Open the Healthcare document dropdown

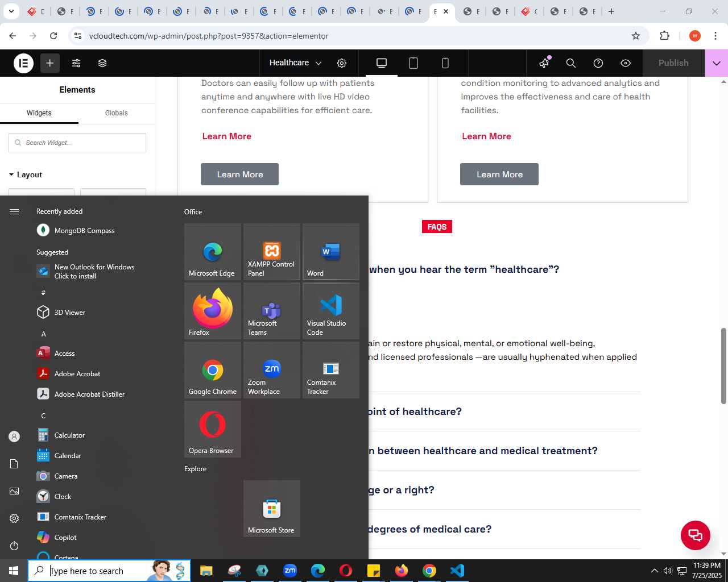coord(295,63)
